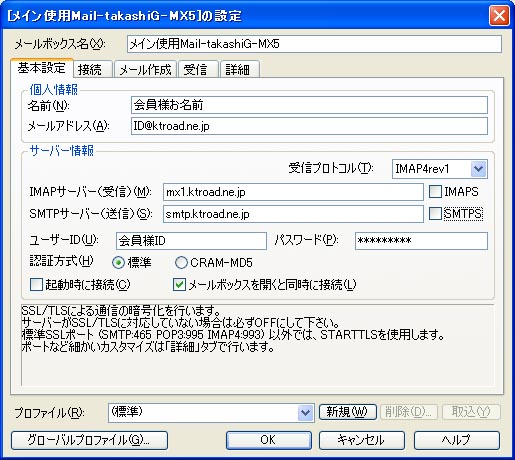Confirm settings with OK button
515x460 pixels.
pos(269,440)
